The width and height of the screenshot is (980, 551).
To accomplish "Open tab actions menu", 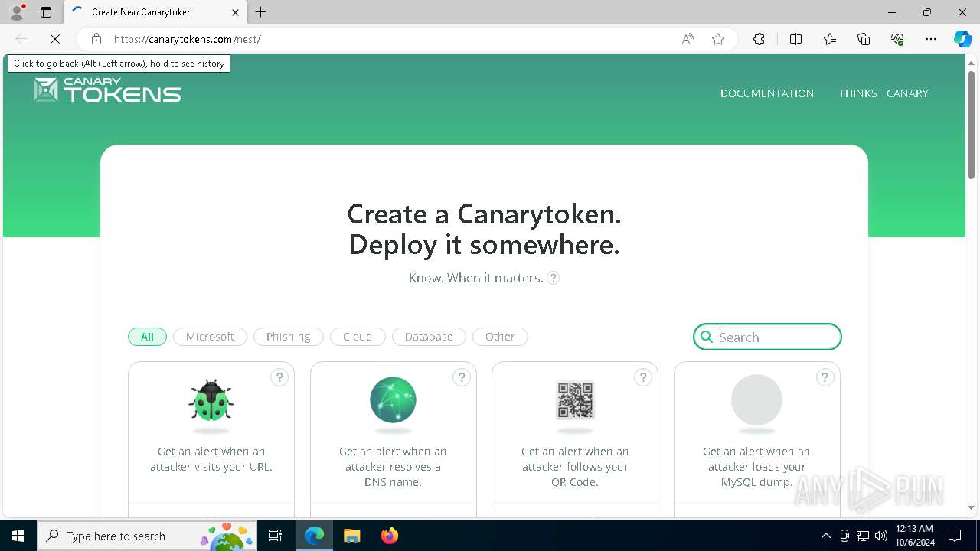I will pyautogui.click(x=46, y=12).
